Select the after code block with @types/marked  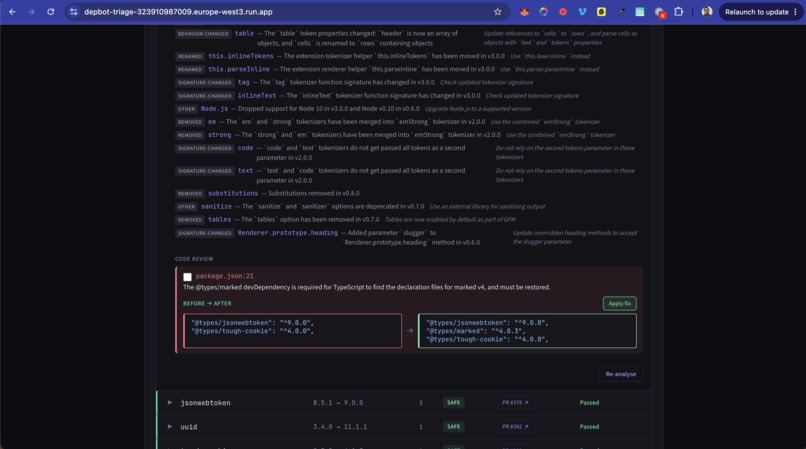point(527,331)
